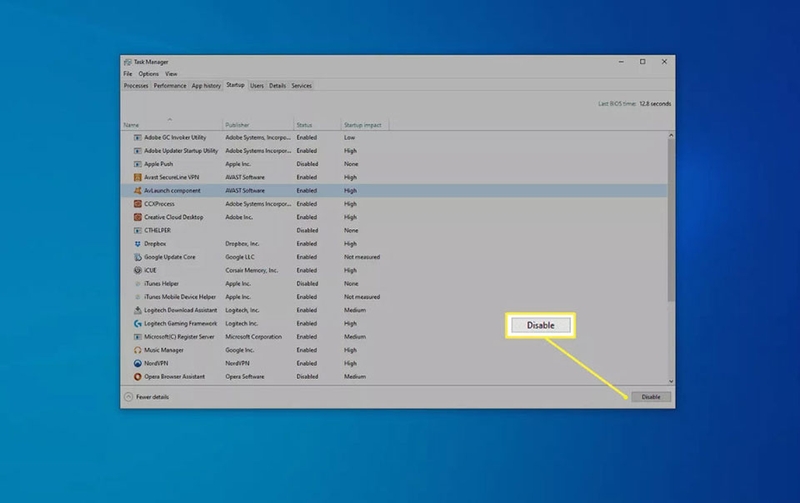800x503 pixels.
Task: Click the AvLaunch component icon
Action: [x=137, y=190]
